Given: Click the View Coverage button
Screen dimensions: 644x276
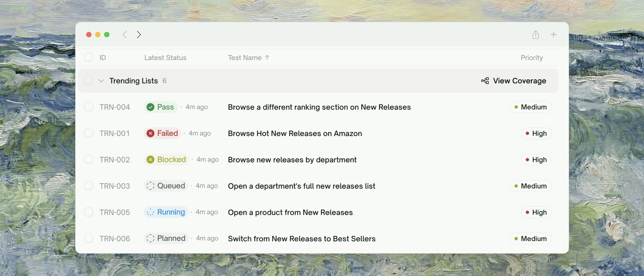Looking at the screenshot, I should click(x=514, y=81).
